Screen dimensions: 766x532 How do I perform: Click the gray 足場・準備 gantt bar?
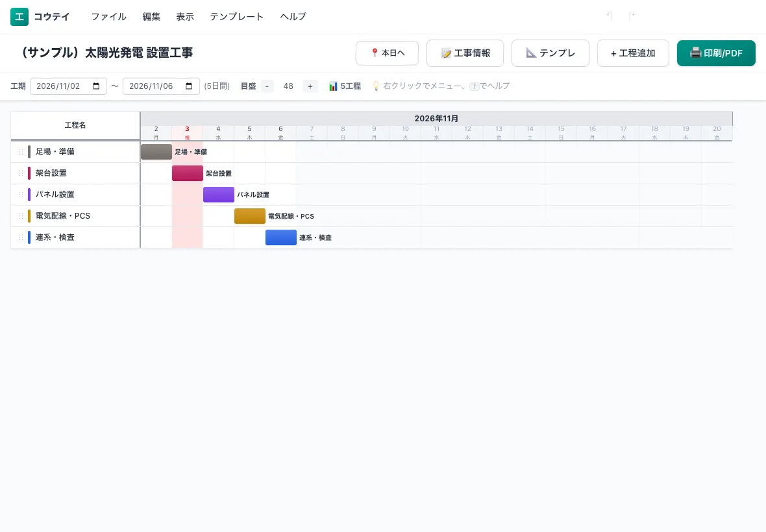tap(156, 152)
